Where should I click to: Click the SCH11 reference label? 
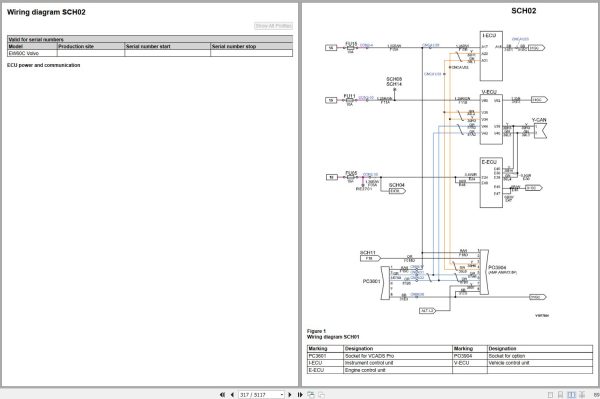(368, 253)
